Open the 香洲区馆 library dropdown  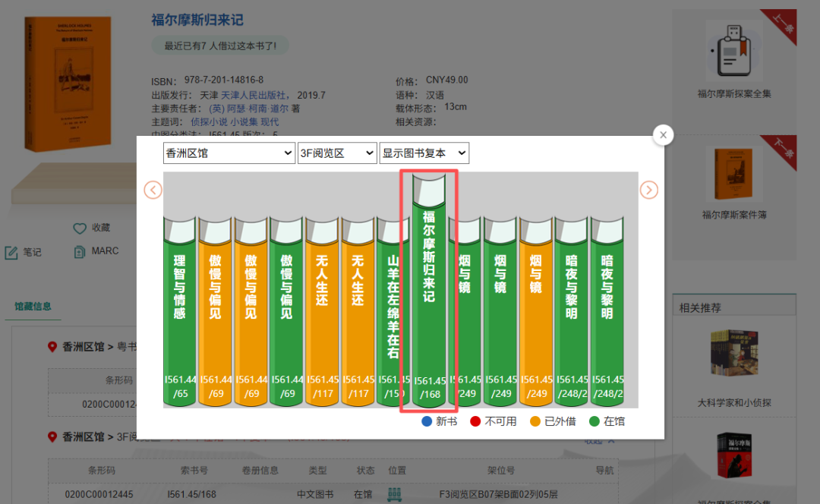coord(229,153)
